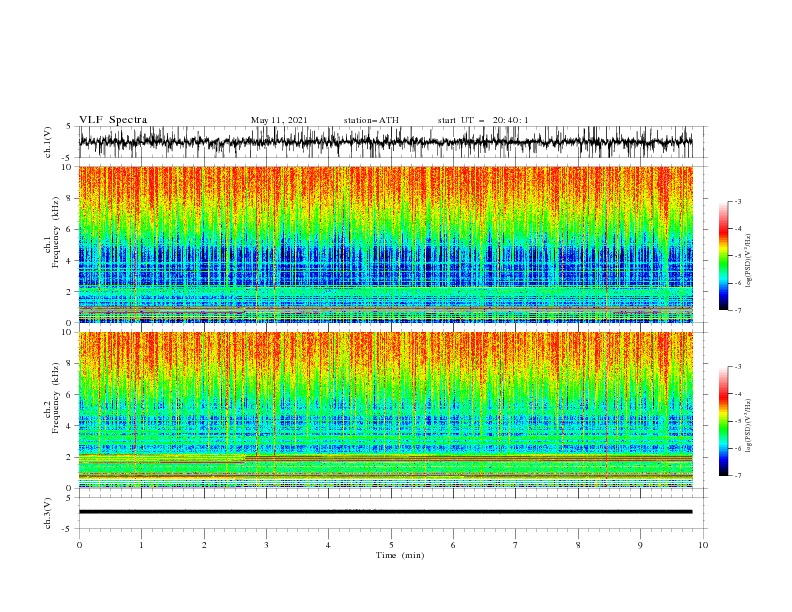Click the time axis tick label "7"
The width and height of the screenshot is (792, 612).
(516, 545)
